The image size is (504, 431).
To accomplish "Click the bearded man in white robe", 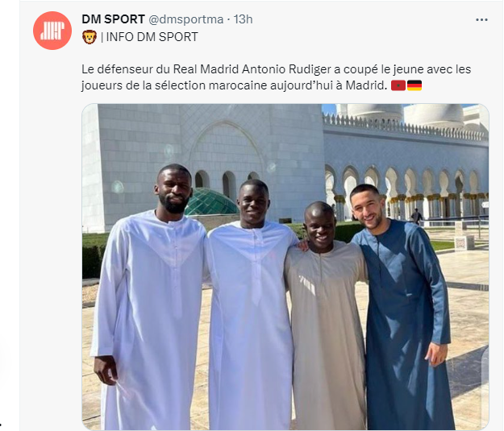I will coord(149,297).
